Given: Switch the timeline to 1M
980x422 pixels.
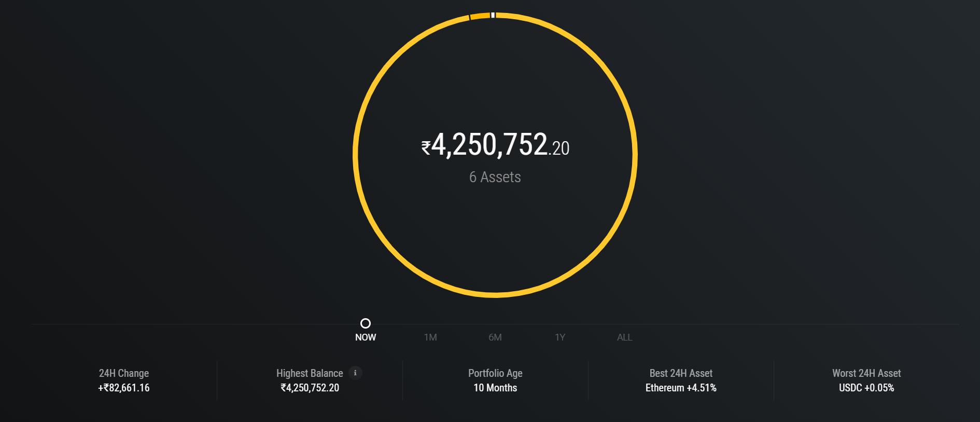Looking at the screenshot, I should 430,337.
